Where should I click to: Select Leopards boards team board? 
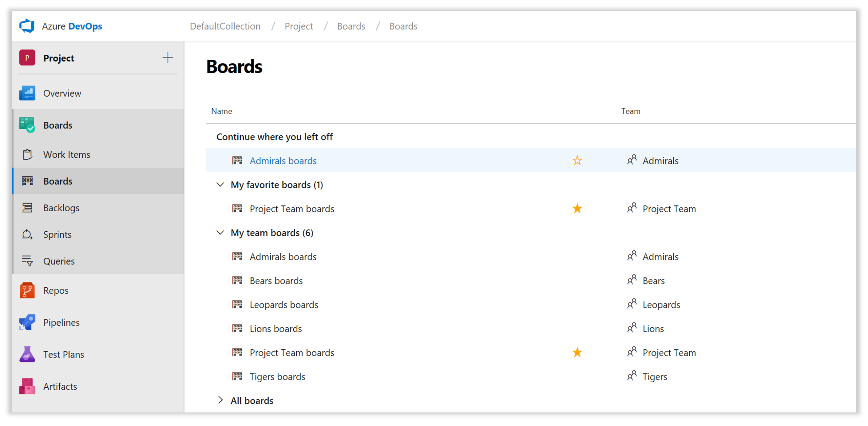click(285, 304)
